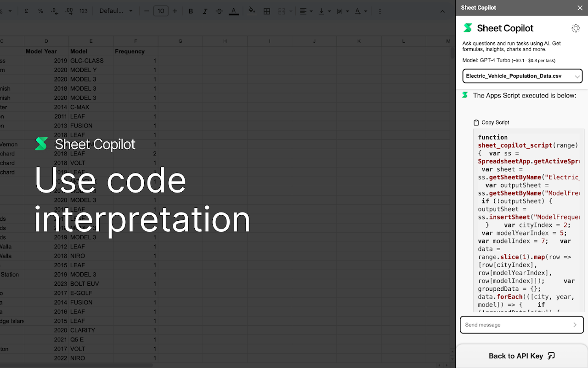This screenshot has width=588, height=368.
Task: Click the 'Model Year' header cell
Action: pyautogui.click(x=46, y=52)
